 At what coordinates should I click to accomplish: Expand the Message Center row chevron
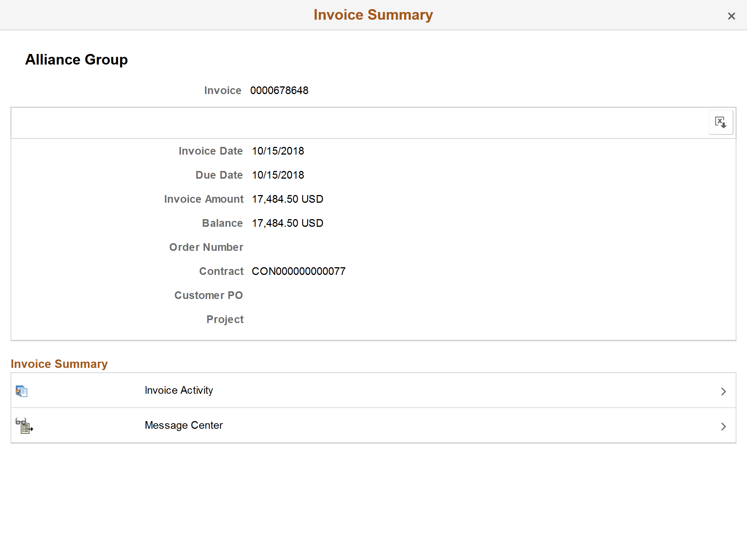(724, 426)
